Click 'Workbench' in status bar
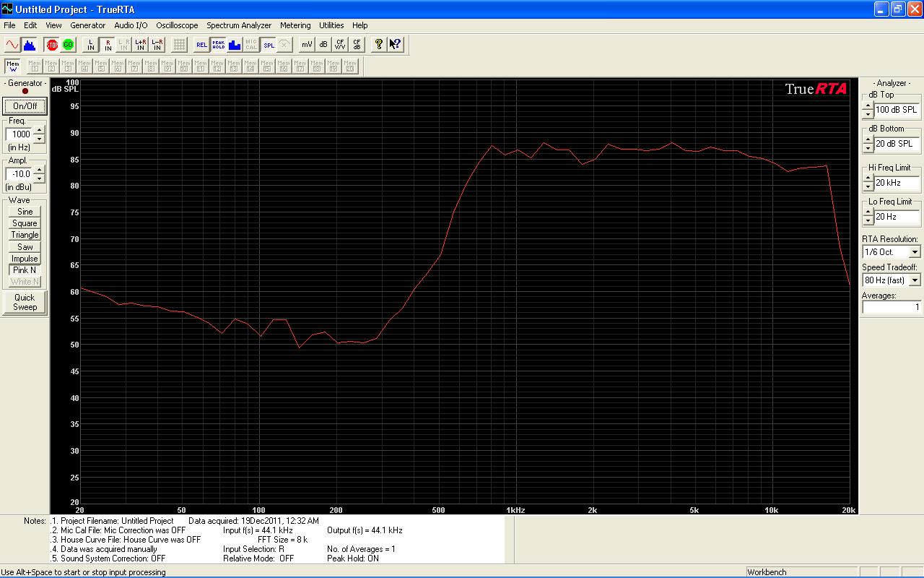The image size is (924, 578). 767,572
